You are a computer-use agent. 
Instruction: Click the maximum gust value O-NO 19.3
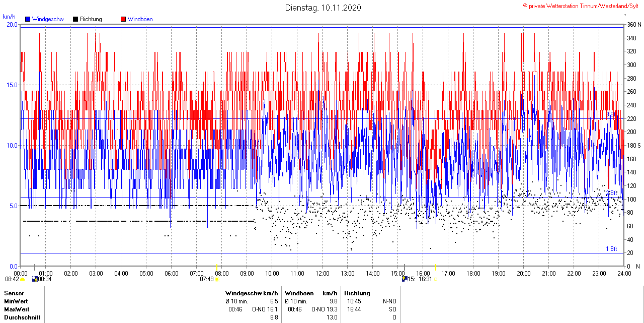point(325,309)
